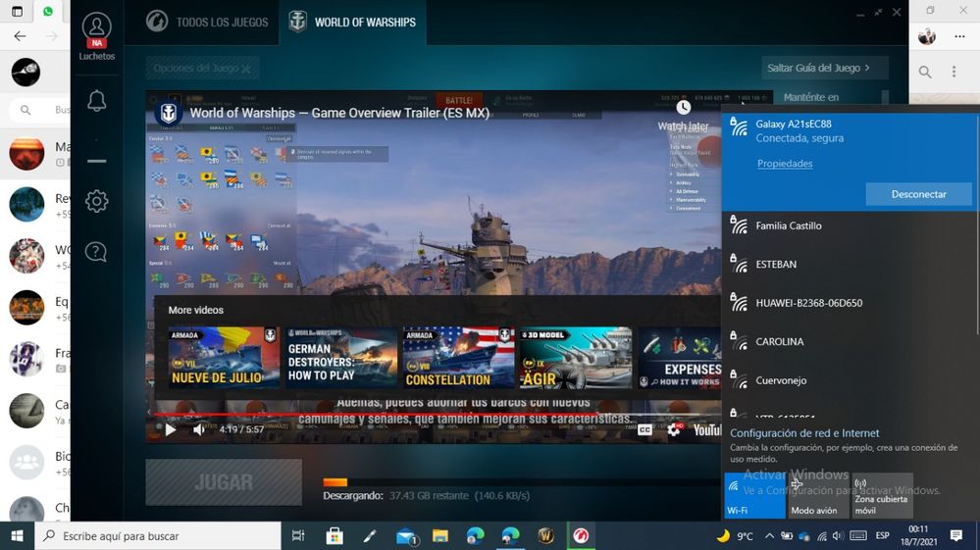The height and width of the screenshot is (550, 980).
Task: Enable Modo avión tile
Action: point(819,496)
